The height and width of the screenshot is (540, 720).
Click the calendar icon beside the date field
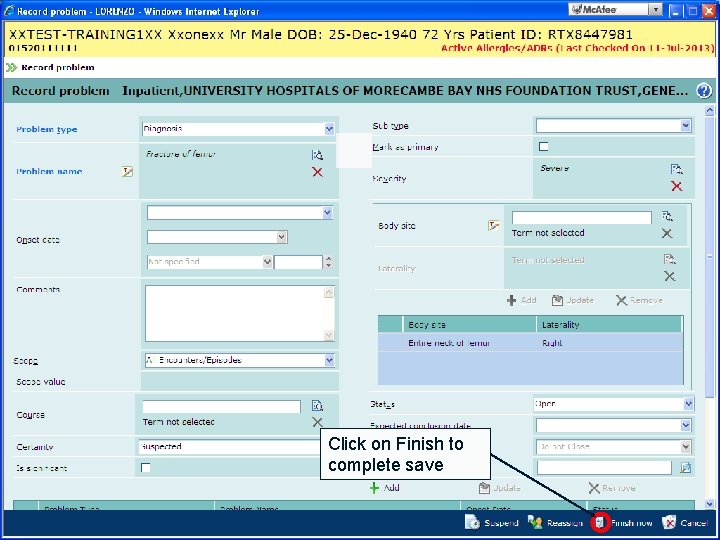686,467
